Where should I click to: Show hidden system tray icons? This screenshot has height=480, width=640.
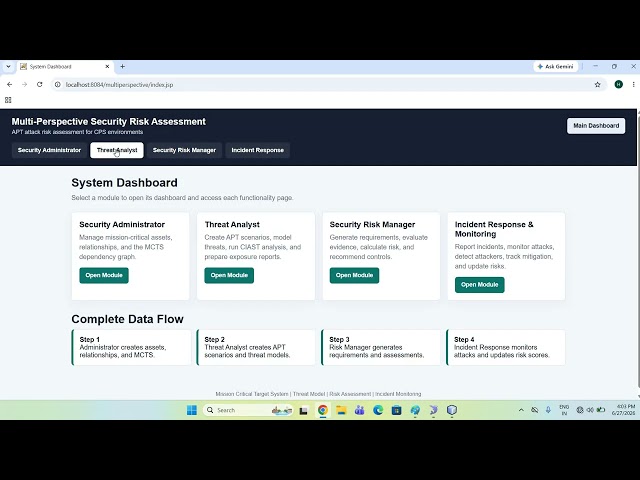pos(521,410)
